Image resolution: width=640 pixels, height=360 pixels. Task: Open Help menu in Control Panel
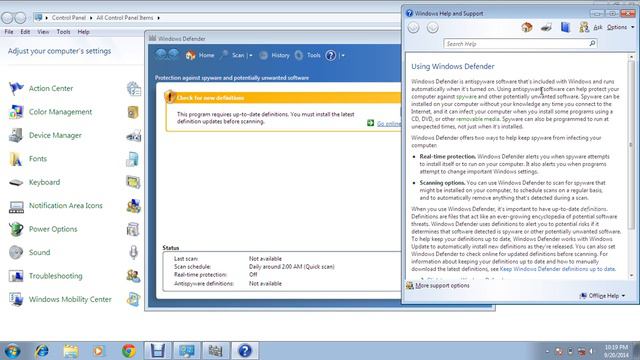(83, 32)
